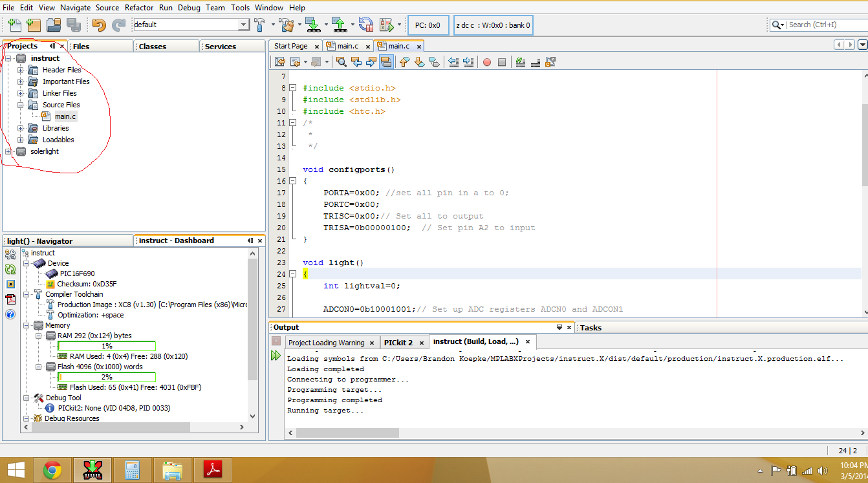Click the Debug Project toolbar icon

387,25
